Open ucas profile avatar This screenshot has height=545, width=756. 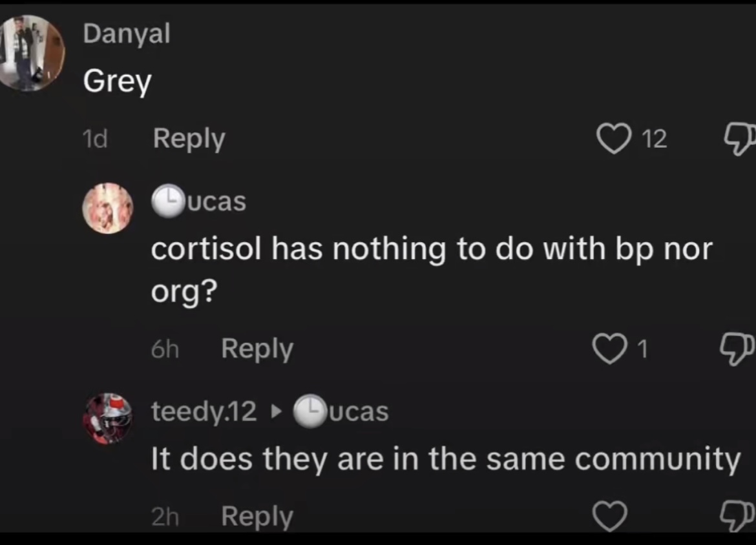(x=107, y=208)
